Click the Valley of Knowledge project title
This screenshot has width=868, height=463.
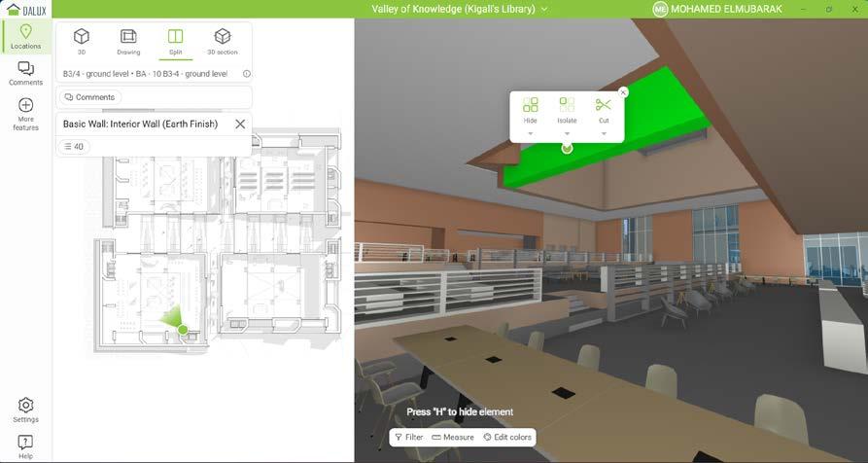pos(453,10)
